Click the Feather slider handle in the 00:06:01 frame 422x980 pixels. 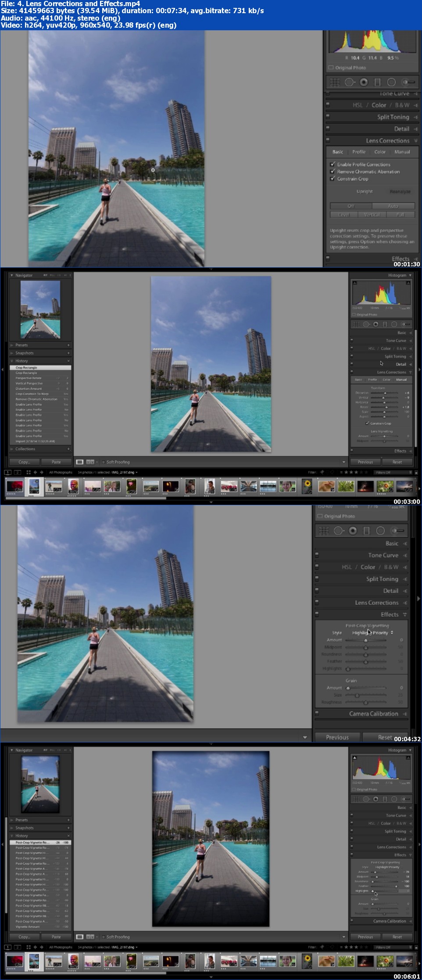coord(396,886)
